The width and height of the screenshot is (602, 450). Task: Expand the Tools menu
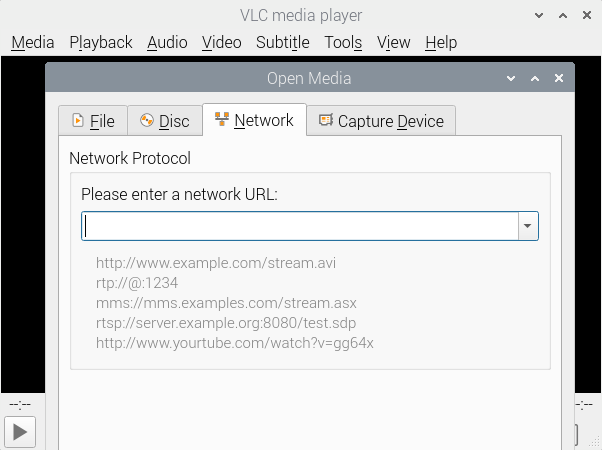[x=343, y=42]
